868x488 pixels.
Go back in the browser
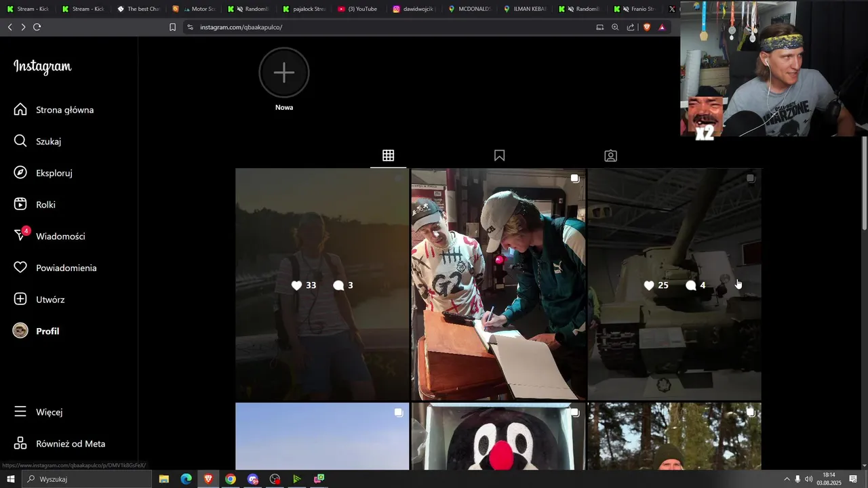9,27
